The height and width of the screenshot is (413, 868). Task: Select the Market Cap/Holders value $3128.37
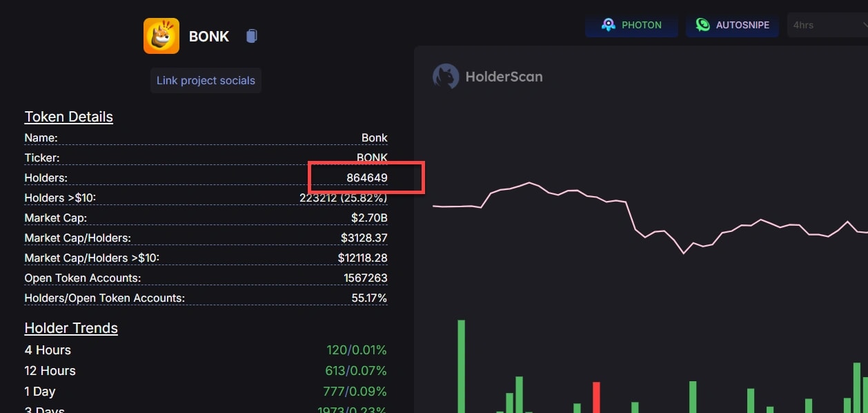[x=364, y=238]
